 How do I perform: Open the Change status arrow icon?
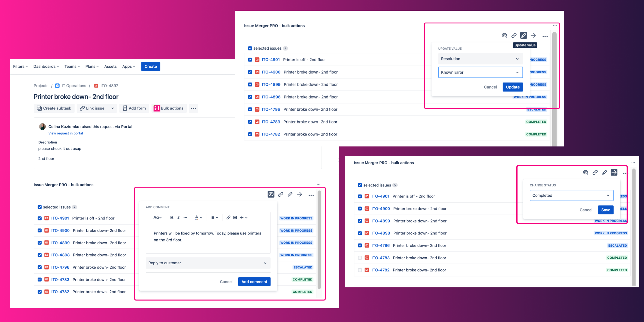click(x=614, y=173)
